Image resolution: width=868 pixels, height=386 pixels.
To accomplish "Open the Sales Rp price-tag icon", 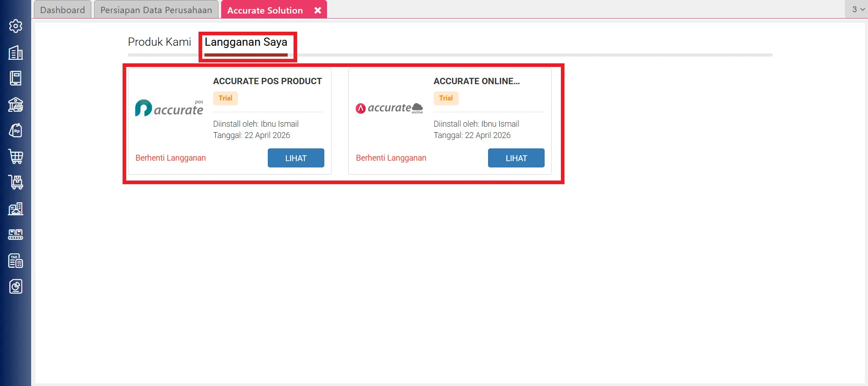I will pyautogui.click(x=16, y=130).
